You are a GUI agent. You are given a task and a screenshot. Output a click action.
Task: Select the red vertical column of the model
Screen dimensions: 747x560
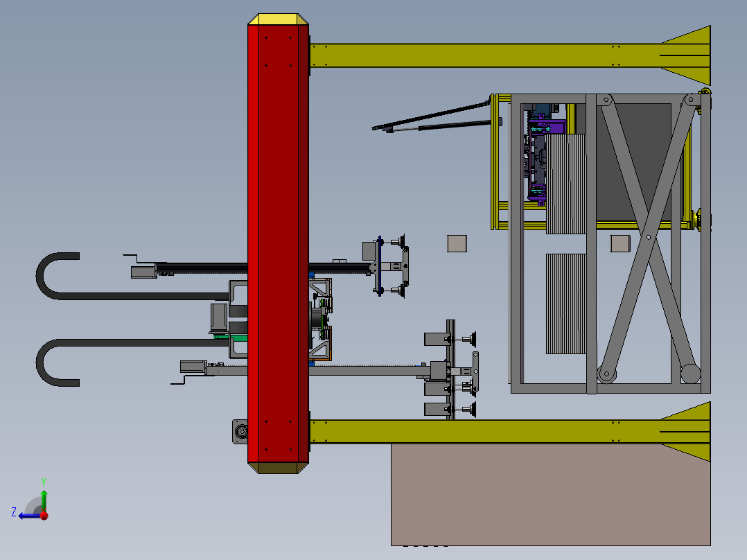coord(279,243)
